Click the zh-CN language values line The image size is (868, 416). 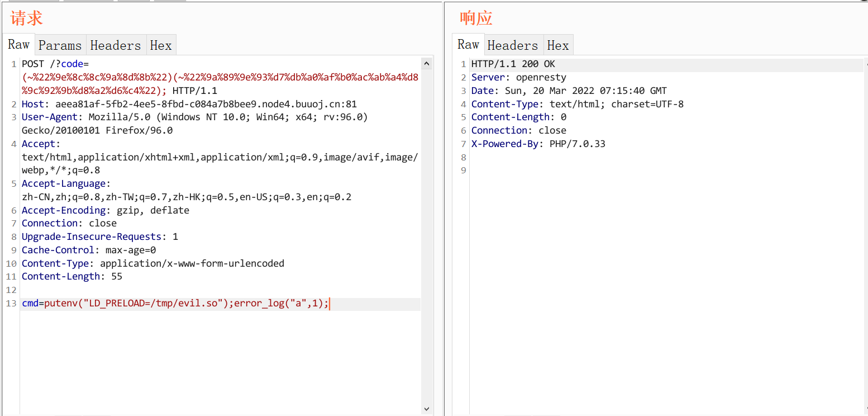tap(187, 197)
